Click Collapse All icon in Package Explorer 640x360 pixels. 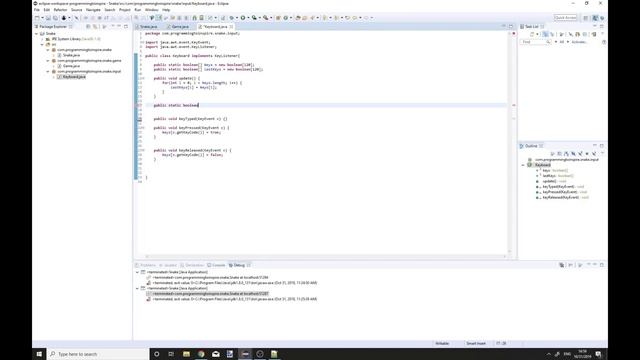tap(88, 27)
